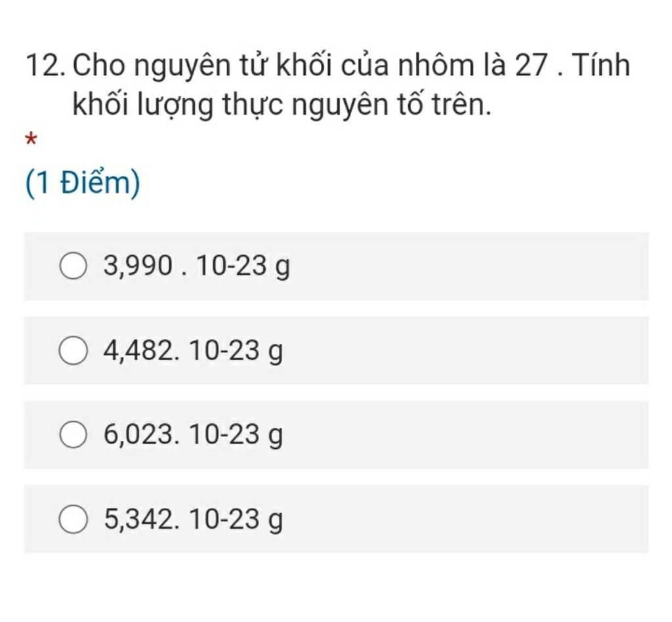The height and width of the screenshot is (622, 672).
Task: Click the word "nhôm" in the question
Action: pyautogui.click(x=436, y=66)
